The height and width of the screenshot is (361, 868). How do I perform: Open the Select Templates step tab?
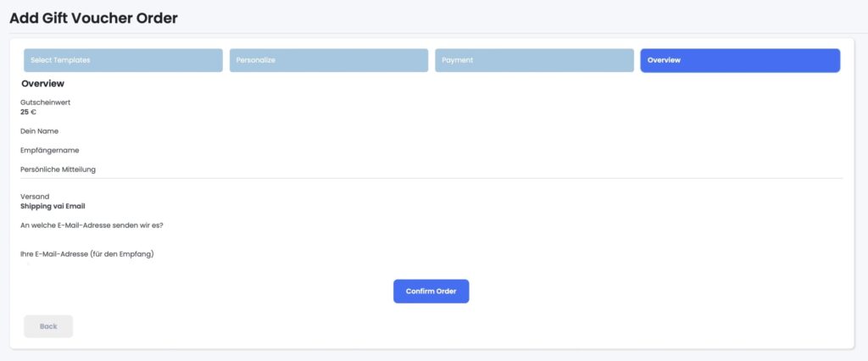[x=123, y=60]
